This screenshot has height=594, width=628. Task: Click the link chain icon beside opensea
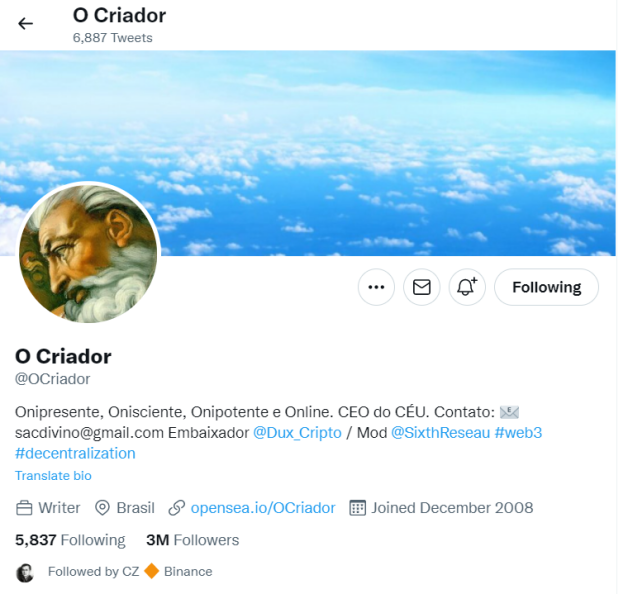177,508
